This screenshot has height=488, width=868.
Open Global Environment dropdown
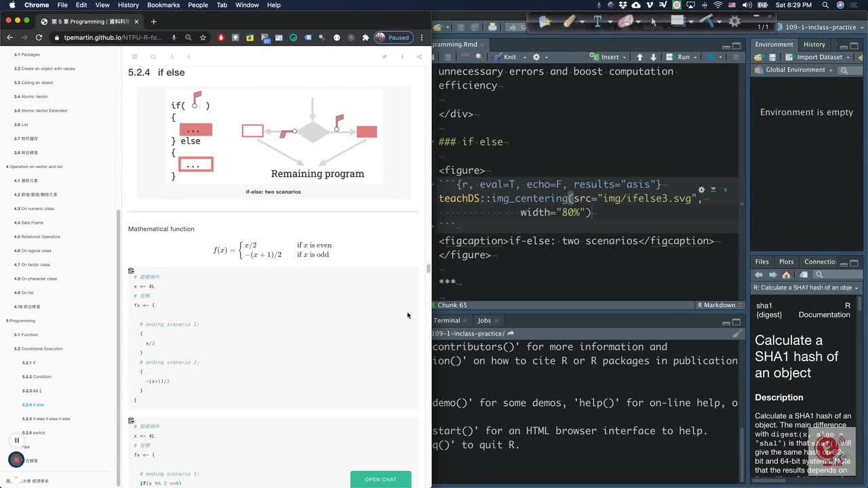[x=793, y=70]
